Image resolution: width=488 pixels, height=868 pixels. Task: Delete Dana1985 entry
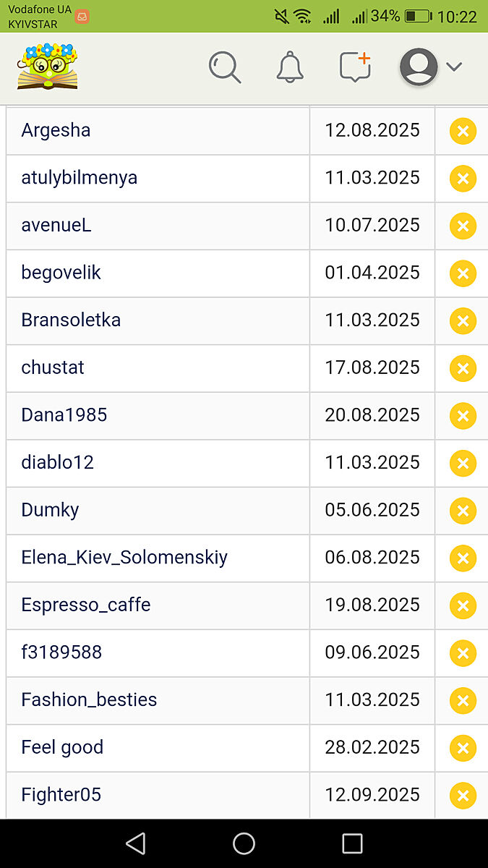coord(463,416)
